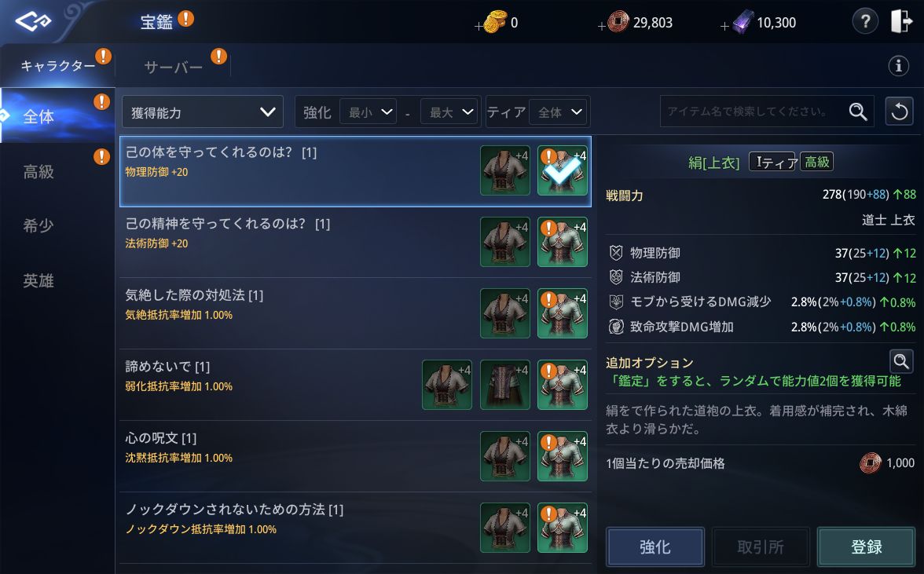
Task: Select the dark robe in 諦めないで row
Action: (504, 385)
